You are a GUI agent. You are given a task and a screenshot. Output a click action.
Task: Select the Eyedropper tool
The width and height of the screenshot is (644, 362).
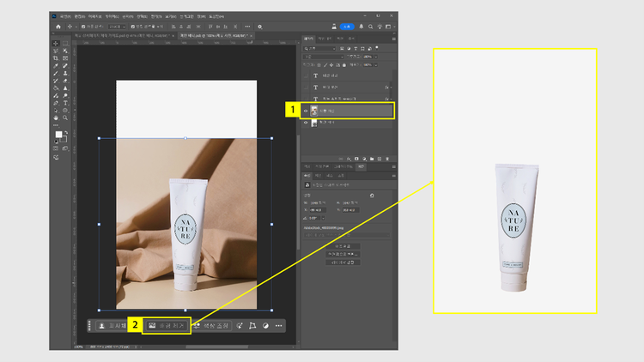tap(57, 65)
